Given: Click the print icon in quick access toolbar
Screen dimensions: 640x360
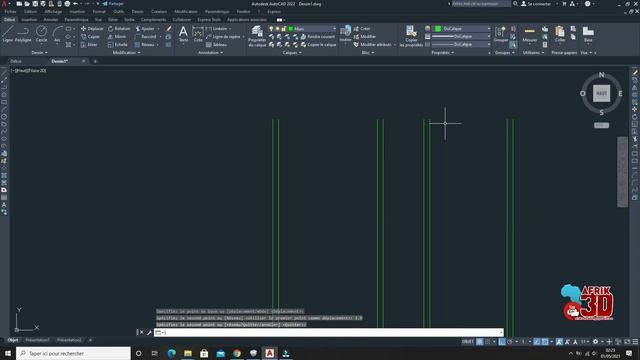Looking at the screenshot, I should 67,4.
